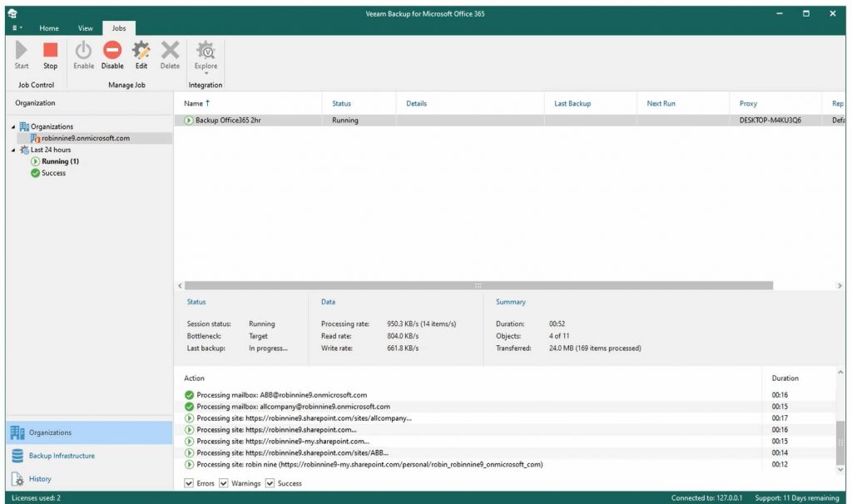The height and width of the screenshot is (504, 852).
Task: Click the action log scroll up arrow
Action: pyautogui.click(x=840, y=373)
